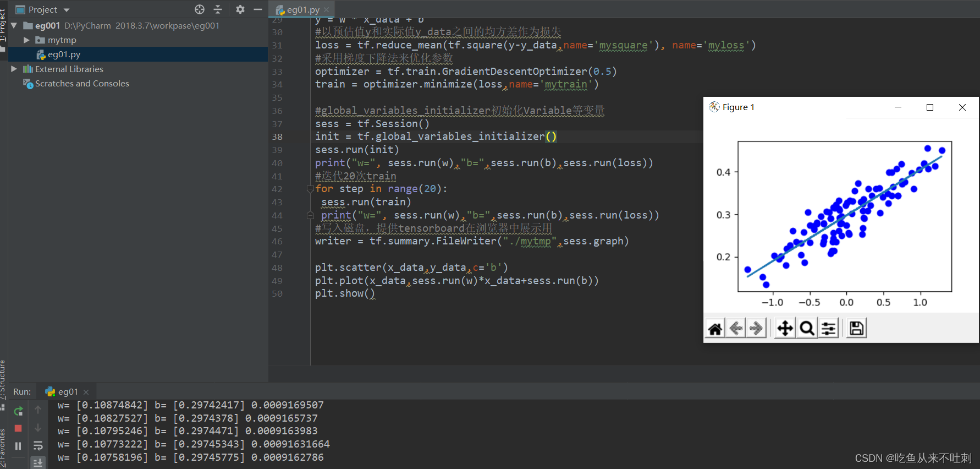Viewport: 980px width, 469px height.
Task: Select eg01.py in project tree
Action: tap(64, 54)
